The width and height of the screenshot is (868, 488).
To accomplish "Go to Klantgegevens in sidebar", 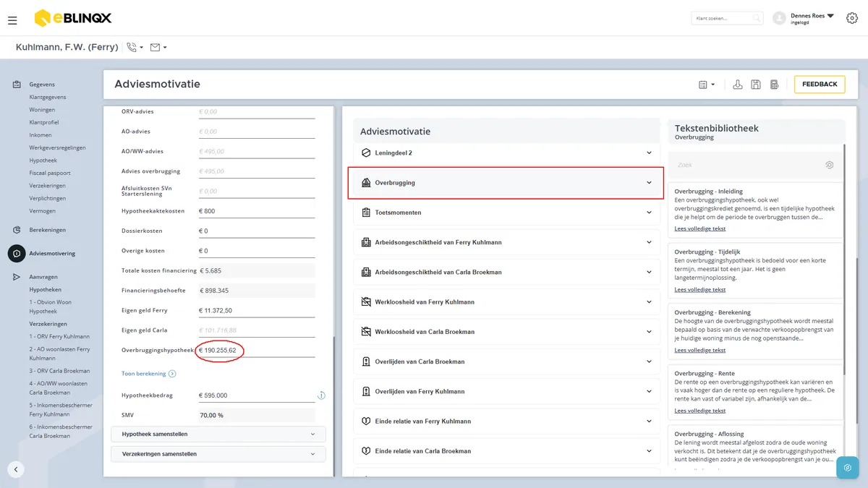I will click(48, 97).
